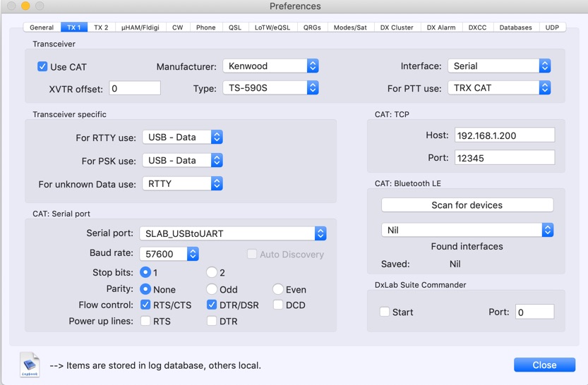Open the LoTW/eQSL tab

(272, 28)
